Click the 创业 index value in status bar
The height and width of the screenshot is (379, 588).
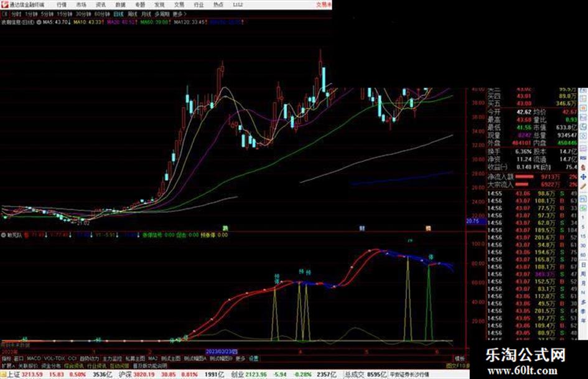click(x=255, y=375)
